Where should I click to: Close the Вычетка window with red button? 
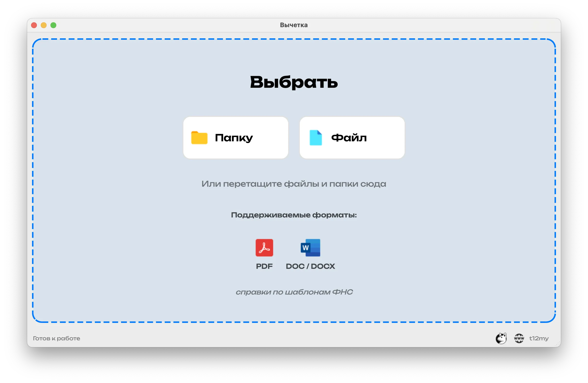point(34,25)
